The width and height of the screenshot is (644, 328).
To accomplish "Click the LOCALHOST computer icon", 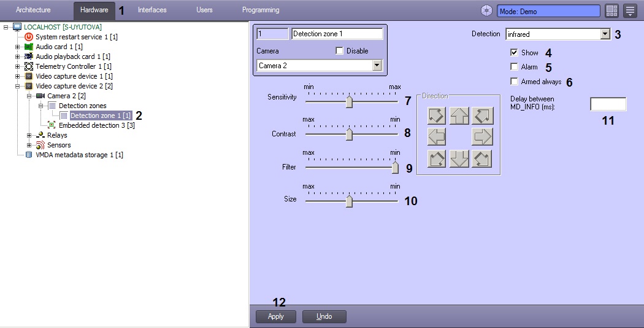I will click(17, 27).
